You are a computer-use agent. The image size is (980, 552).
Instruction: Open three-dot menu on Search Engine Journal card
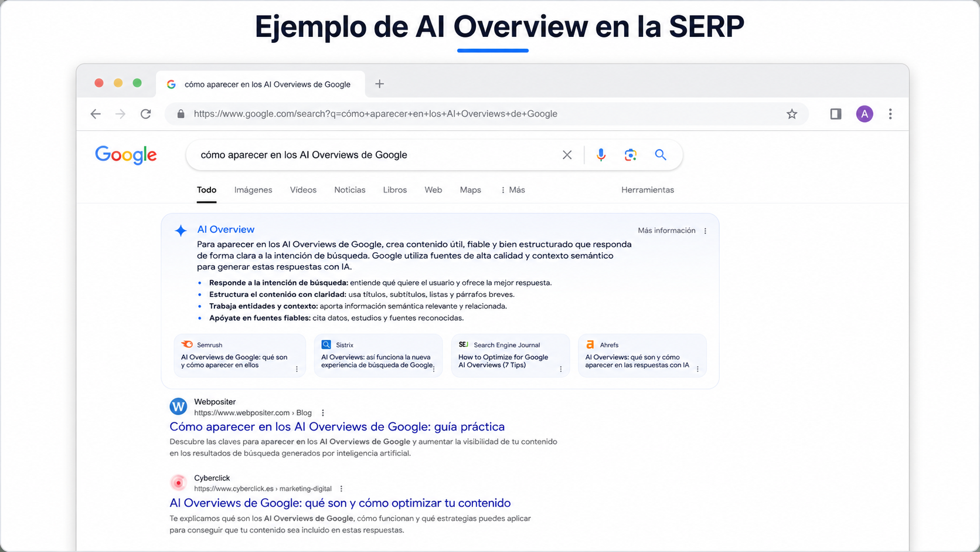(x=561, y=369)
